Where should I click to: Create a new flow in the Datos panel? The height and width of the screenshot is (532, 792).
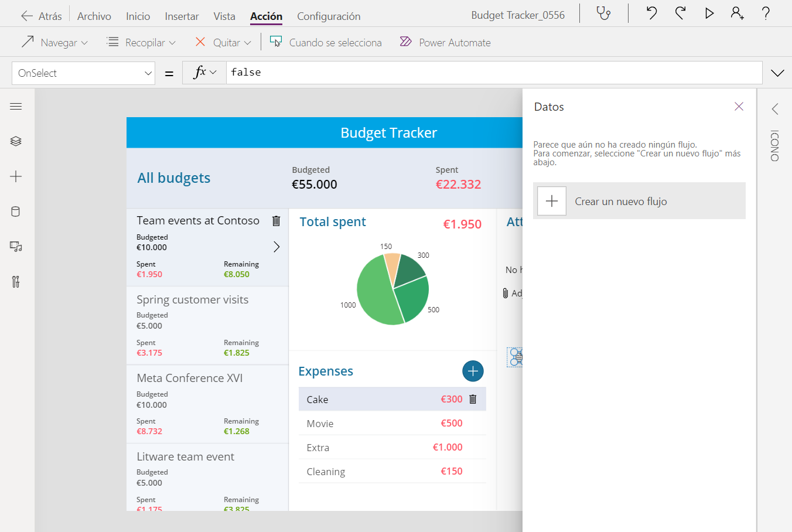pos(639,200)
